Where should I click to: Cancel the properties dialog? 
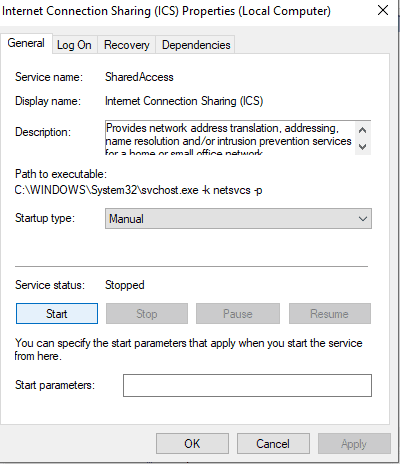coord(273,444)
